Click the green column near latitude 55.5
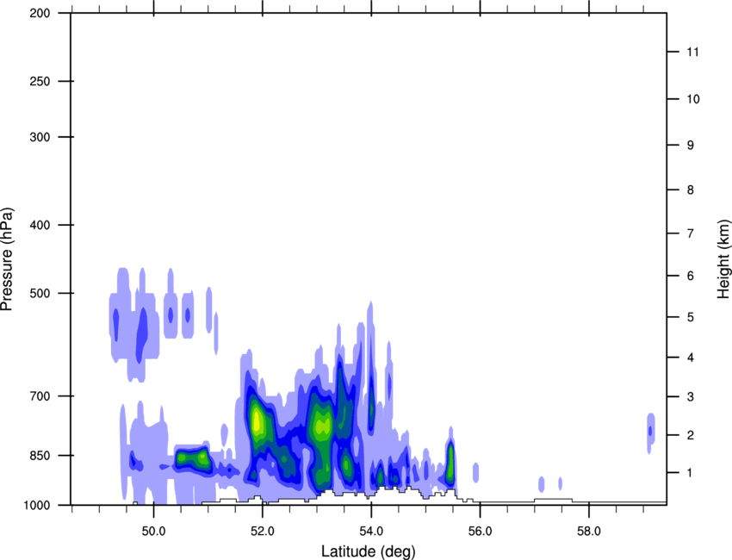The height and width of the screenshot is (560, 732). (x=450, y=465)
